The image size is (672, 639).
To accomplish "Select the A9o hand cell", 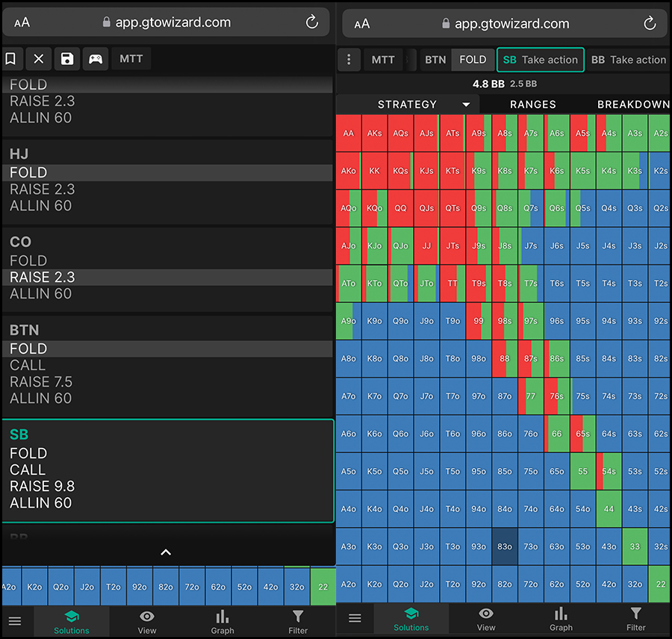I will pyautogui.click(x=349, y=321).
